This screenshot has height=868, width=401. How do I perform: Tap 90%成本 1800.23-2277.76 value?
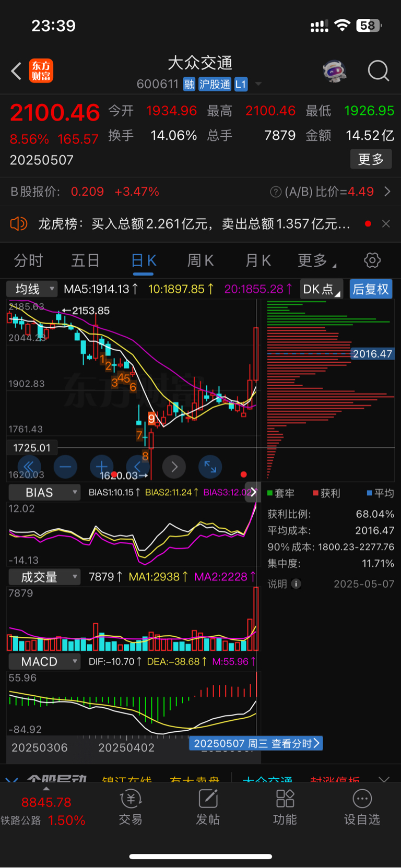pyautogui.click(x=356, y=547)
